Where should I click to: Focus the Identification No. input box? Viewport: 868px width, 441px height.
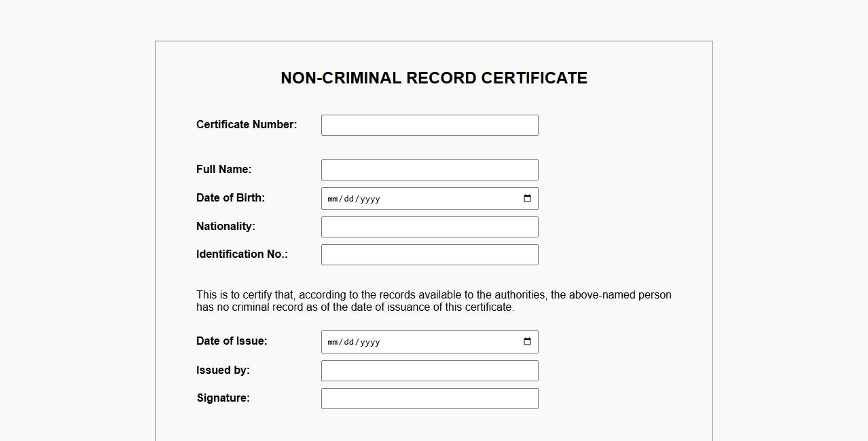coord(429,255)
